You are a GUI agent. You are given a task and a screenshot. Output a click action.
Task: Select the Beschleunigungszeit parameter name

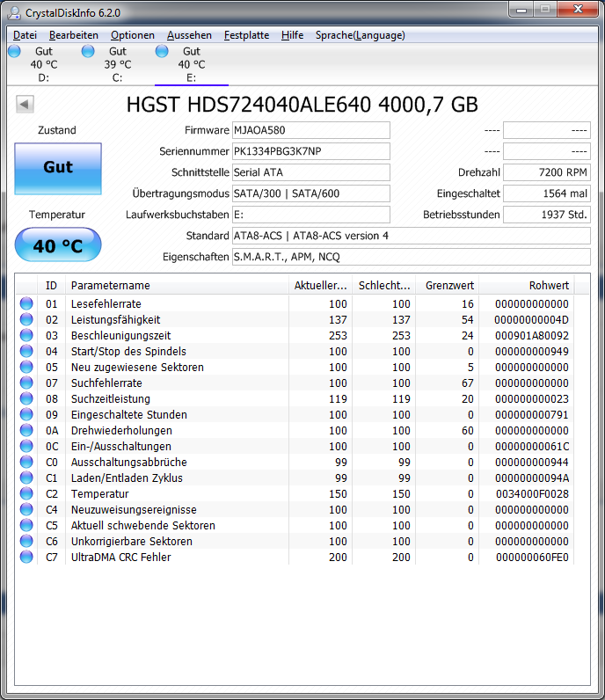pyautogui.click(x=121, y=336)
